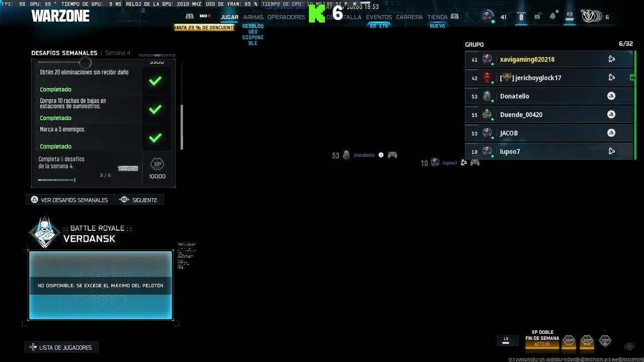
Task: Click the mouse input settings icon
Action: point(521,17)
